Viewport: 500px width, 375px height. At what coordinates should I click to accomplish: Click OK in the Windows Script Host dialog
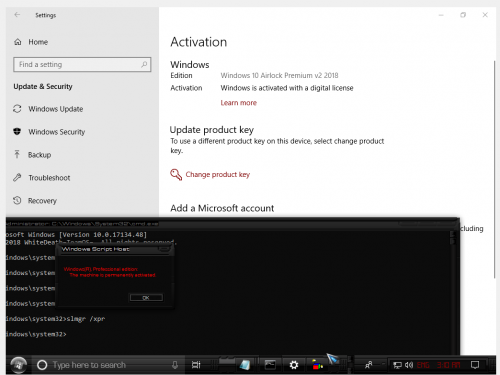(146, 298)
